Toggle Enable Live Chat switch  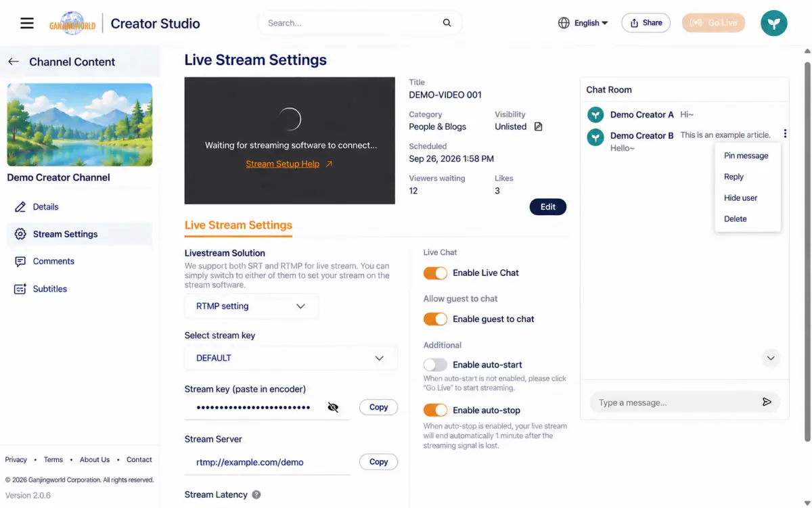point(435,273)
